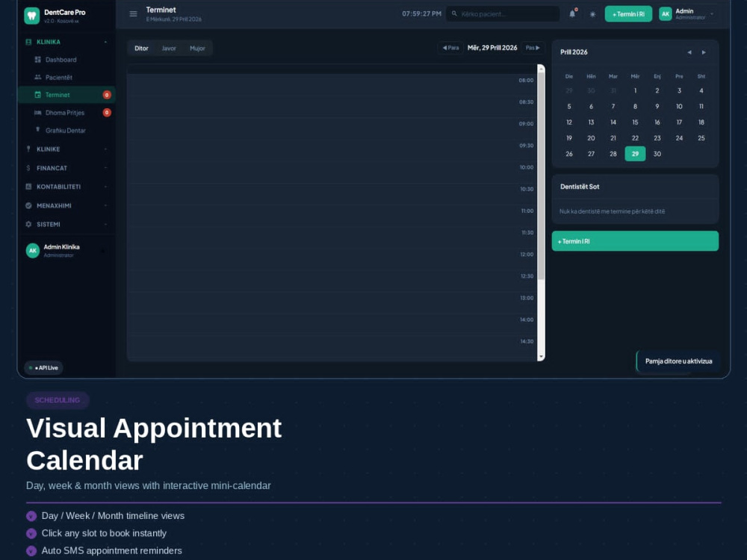Click the Dhoma Pritjes red badge
The image size is (747, 560).
click(x=107, y=113)
